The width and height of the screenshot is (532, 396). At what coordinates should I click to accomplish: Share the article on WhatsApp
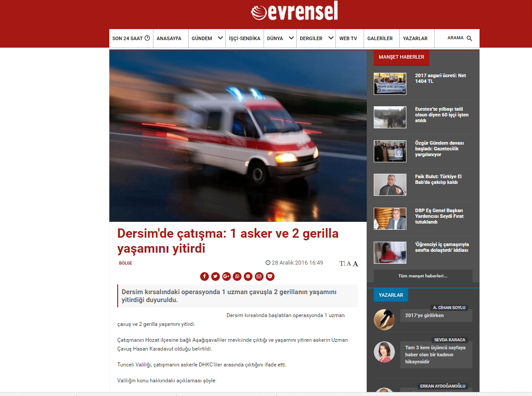click(238, 276)
